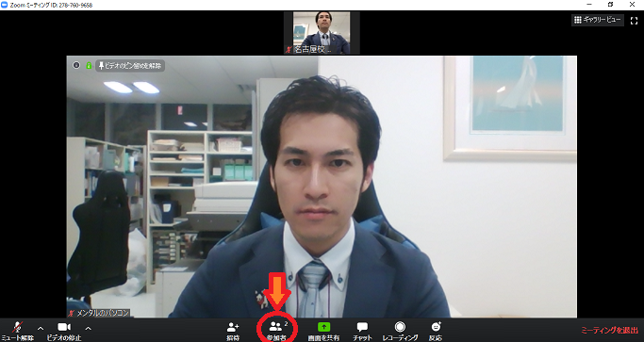
Task: Start recording with the レコーディング icon
Action: 400,327
